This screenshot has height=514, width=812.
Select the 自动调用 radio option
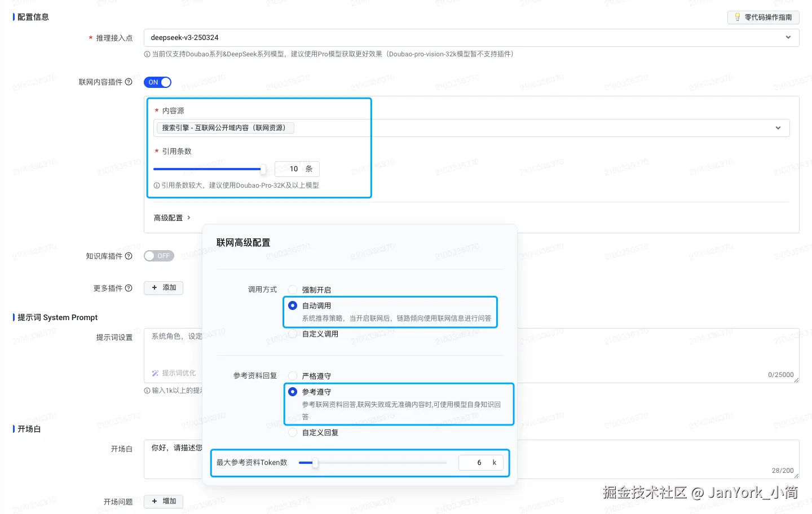click(293, 305)
